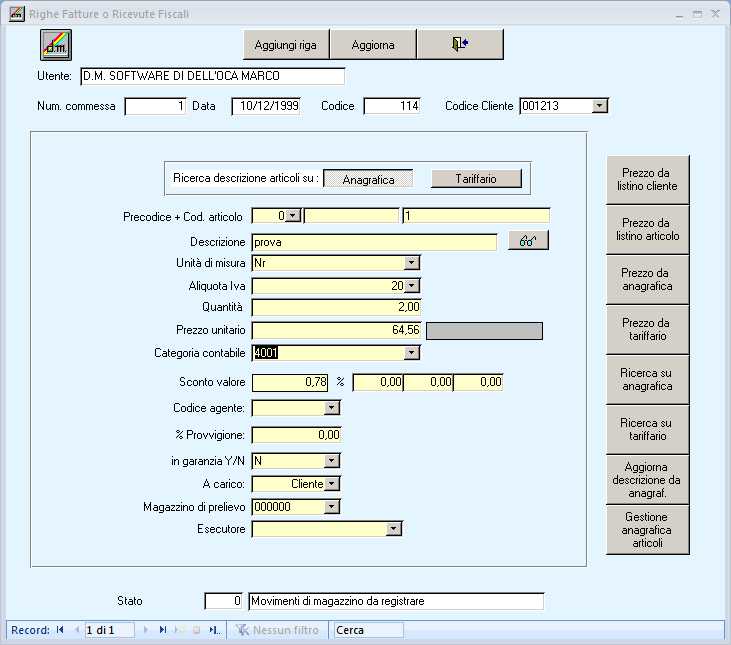Click the glasses search icon beside Descrizione
Screen dimensions: 731x645
click(x=528, y=240)
